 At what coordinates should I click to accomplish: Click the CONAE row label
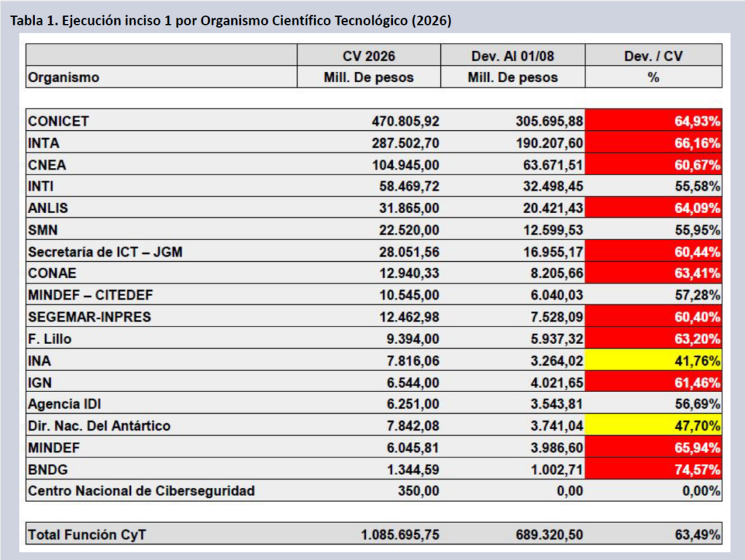[52, 273]
